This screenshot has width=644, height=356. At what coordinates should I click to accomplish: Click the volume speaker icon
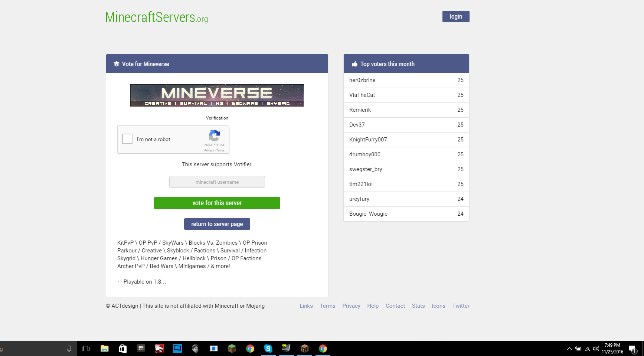click(596, 349)
